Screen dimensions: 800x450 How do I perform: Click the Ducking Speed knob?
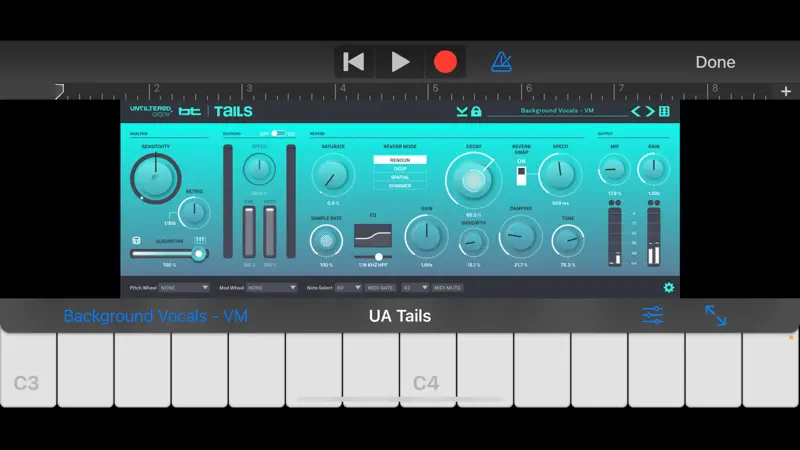[259, 169]
